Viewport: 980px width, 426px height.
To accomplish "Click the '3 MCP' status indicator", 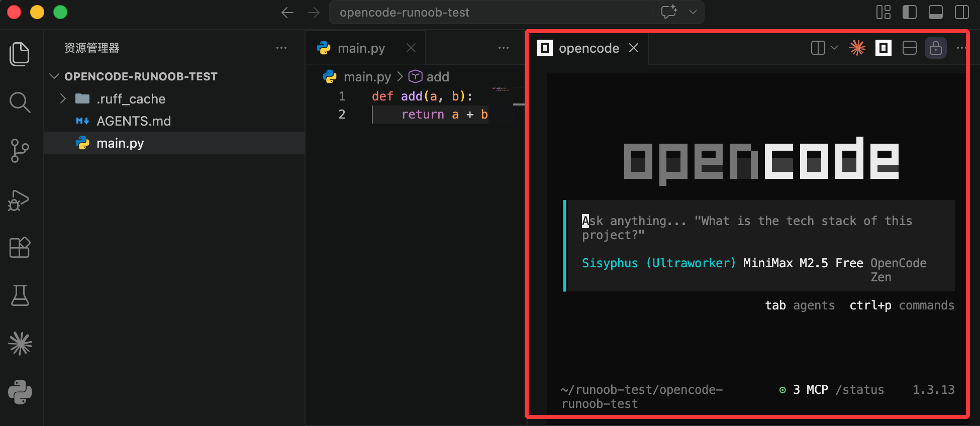I will pos(804,389).
